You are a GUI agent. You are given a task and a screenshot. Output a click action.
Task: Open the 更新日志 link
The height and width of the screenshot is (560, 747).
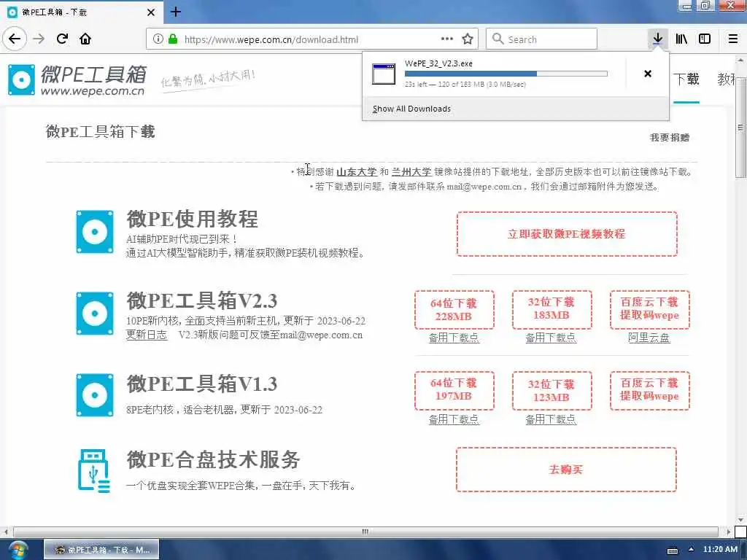(x=146, y=335)
